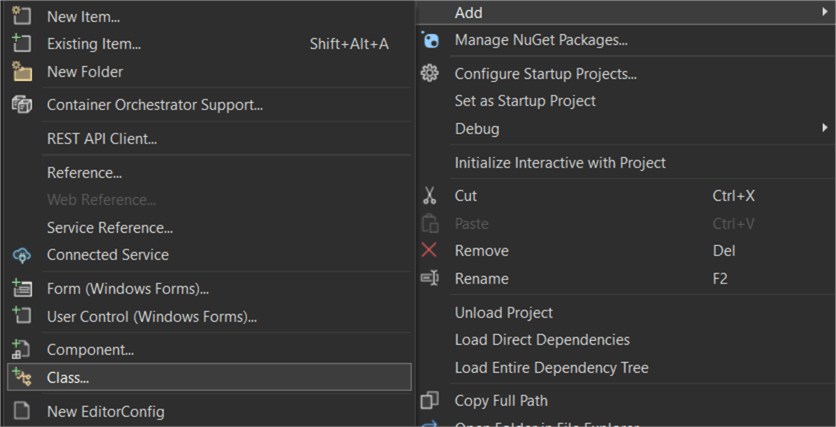Choose Load Entire Dependency Tree
836x427 pixels.
pyautogui.click(x=551, y=368)
